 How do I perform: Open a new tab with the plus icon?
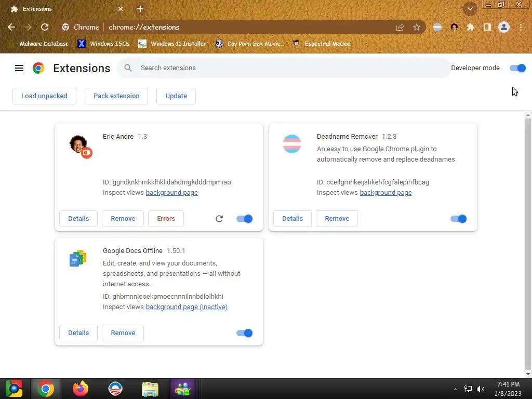coord(140,9)
